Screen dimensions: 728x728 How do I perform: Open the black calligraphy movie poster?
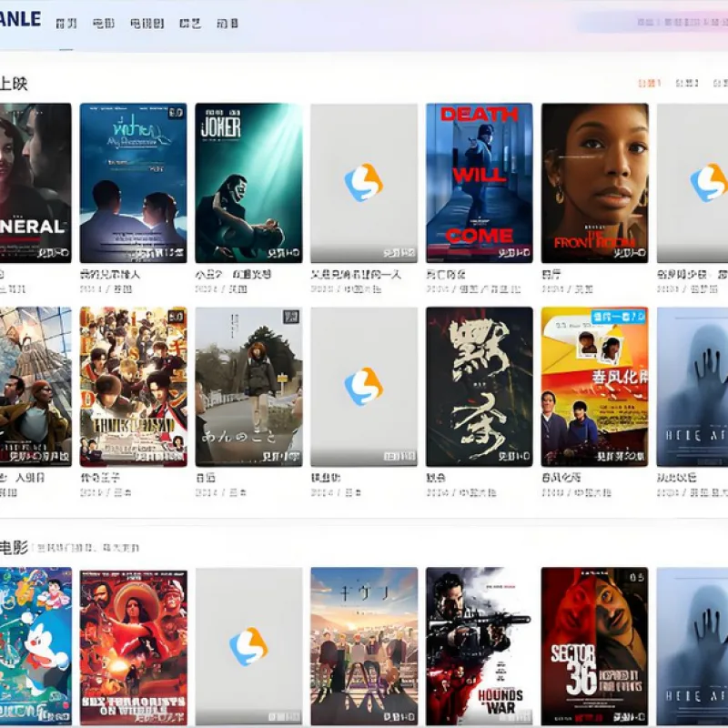click(x=480, y=387)
